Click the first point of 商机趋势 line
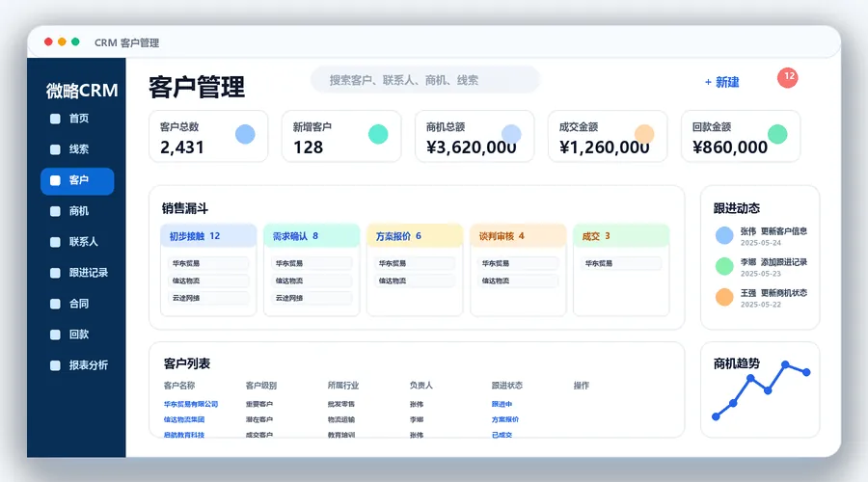The width and height of the screenshot is (868, 482). point(716,416)
